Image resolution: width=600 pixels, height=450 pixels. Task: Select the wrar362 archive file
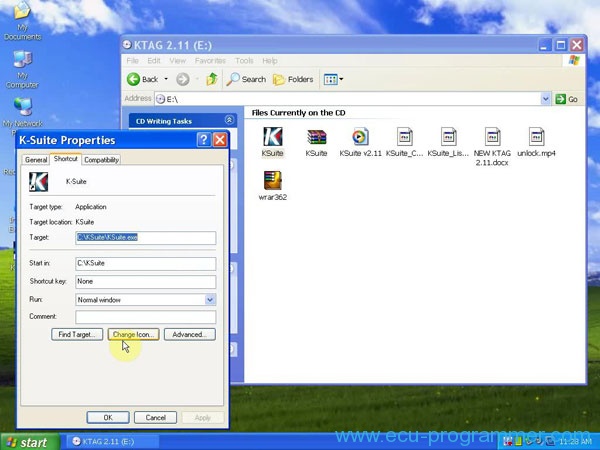[272, 181]
